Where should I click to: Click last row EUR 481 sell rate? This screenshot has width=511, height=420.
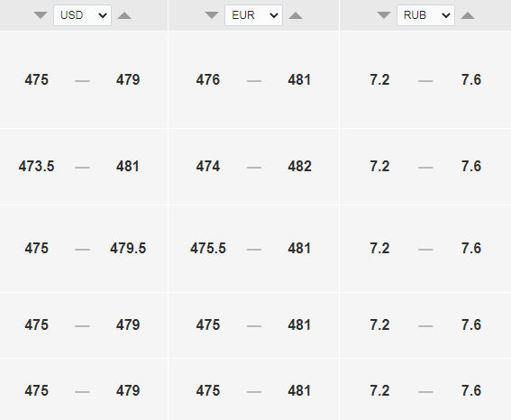tap(299, 390)
